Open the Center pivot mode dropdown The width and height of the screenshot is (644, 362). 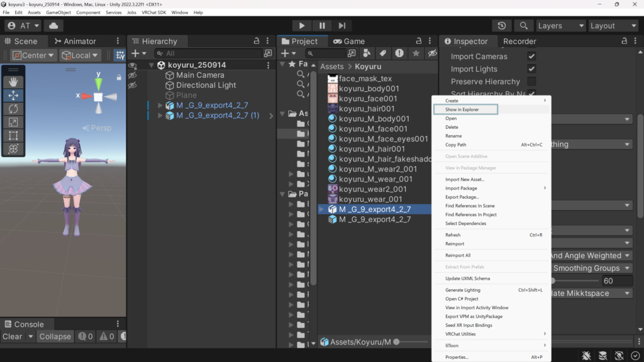click(33, 55)
